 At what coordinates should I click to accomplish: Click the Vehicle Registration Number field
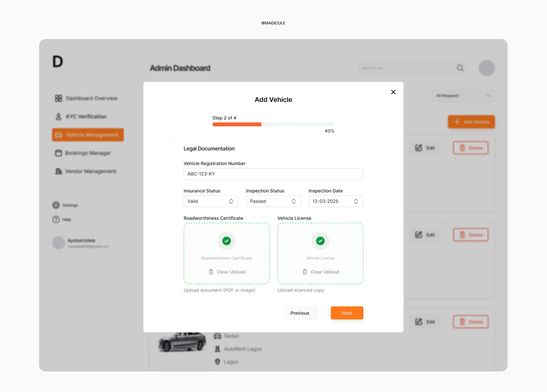(x=273, y=174)
